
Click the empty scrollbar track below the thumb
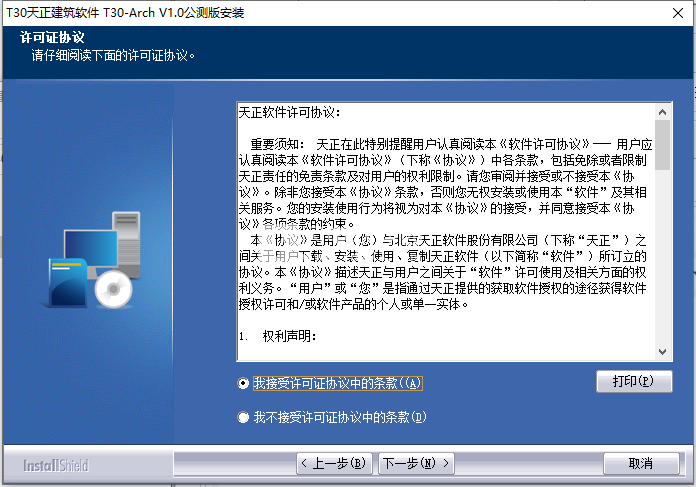pos(662,260)
